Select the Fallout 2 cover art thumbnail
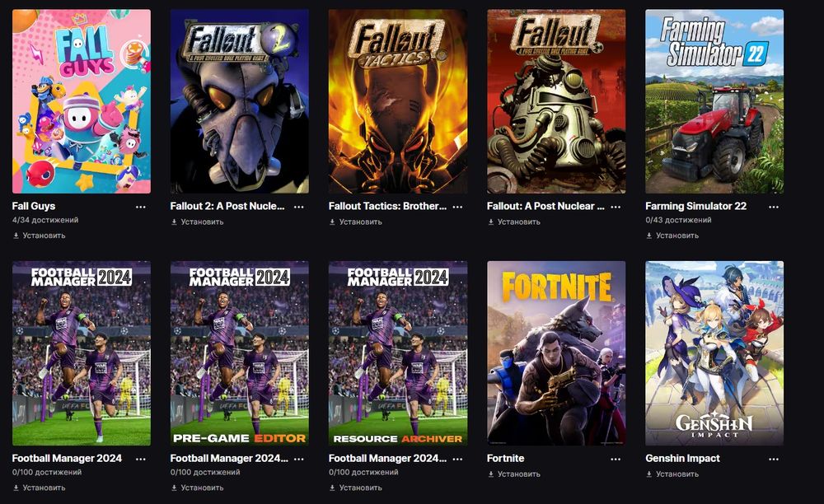The width and height of the screenshot is (824, 504). (240, 101)
